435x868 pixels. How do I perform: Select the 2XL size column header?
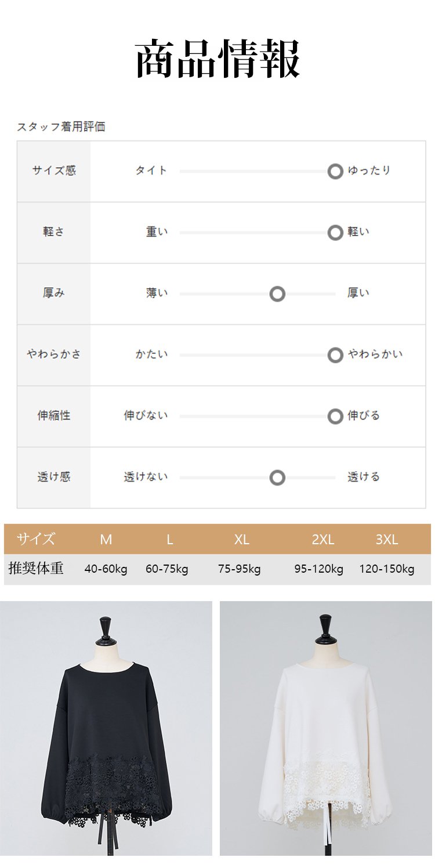pyautogui.click(x=322, y=540)
